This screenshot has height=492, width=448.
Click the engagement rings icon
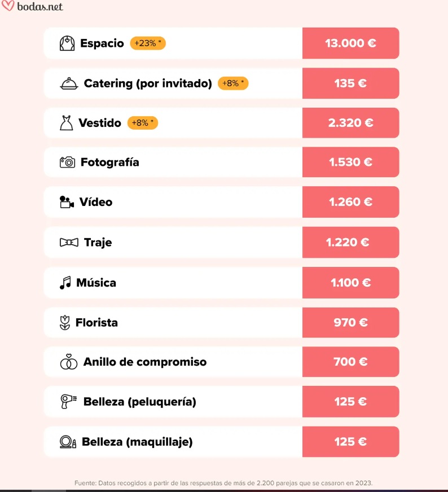click(x=68, y=362)
